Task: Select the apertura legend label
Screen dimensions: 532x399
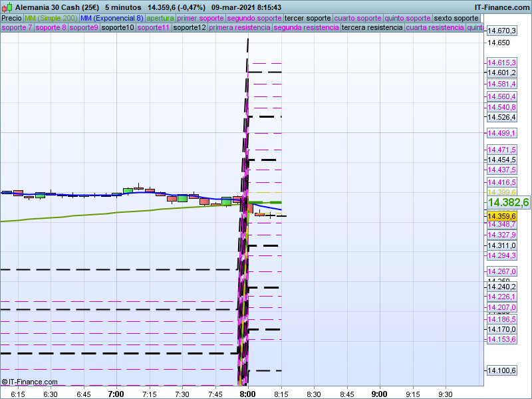Action: tap(160, 18)
